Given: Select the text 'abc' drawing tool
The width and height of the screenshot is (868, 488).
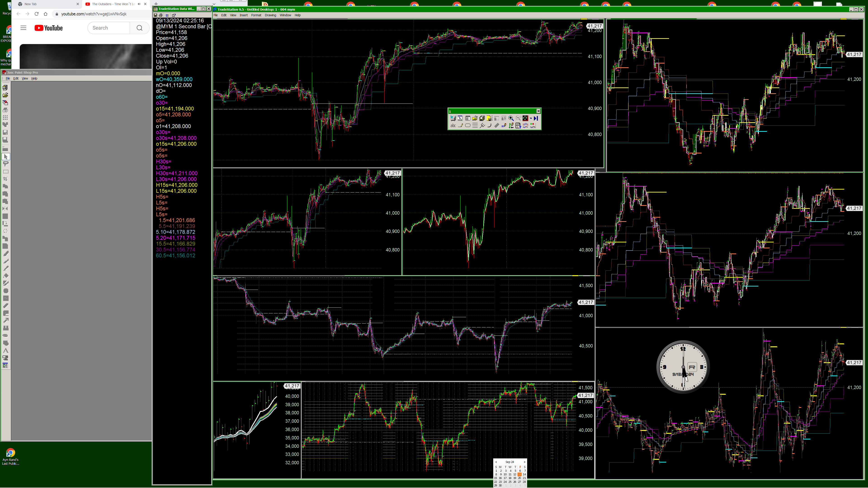Looking at the screenshot, I should click(453, 126).
